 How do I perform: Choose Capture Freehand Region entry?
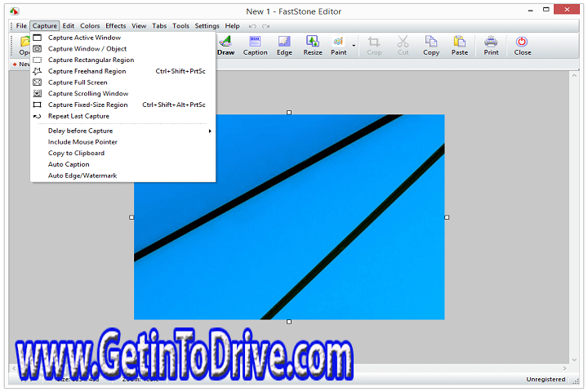tap(123, 71)
